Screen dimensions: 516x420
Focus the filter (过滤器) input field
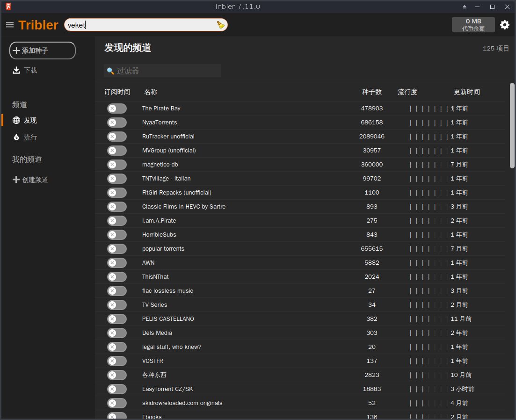pos(162,71)
